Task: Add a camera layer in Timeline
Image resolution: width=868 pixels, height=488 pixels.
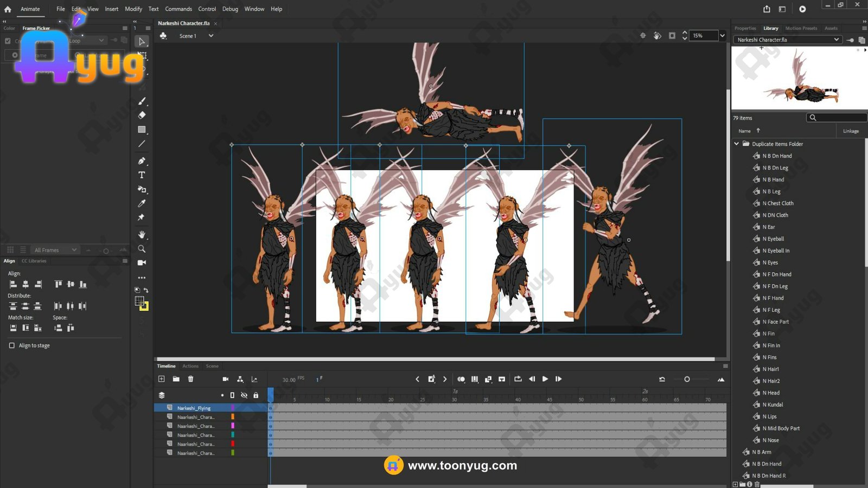Action: [226, 379]
